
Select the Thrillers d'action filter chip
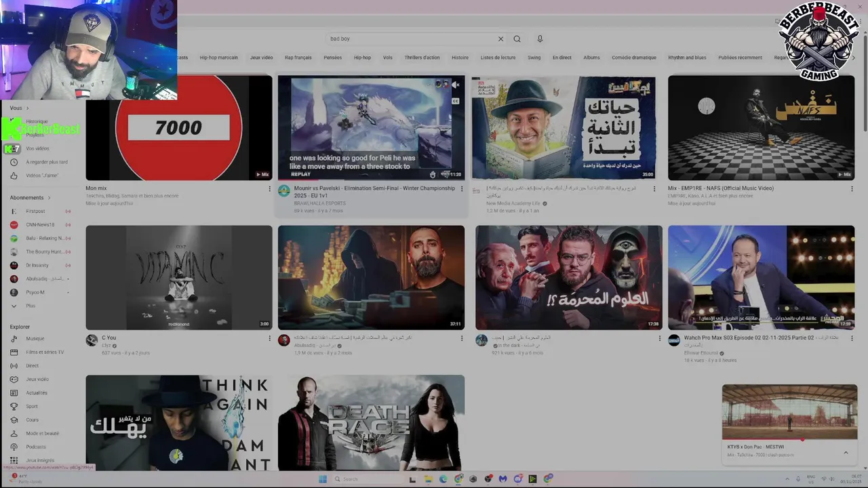pos(422,58)
